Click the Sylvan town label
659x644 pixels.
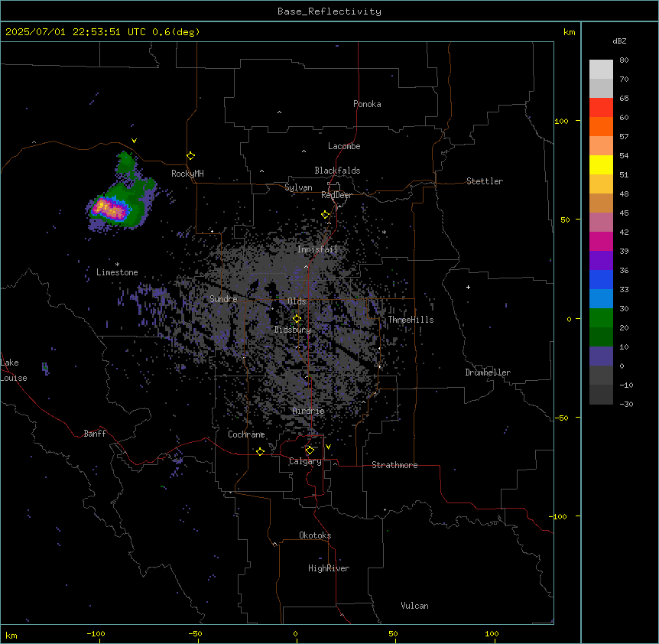298,187
